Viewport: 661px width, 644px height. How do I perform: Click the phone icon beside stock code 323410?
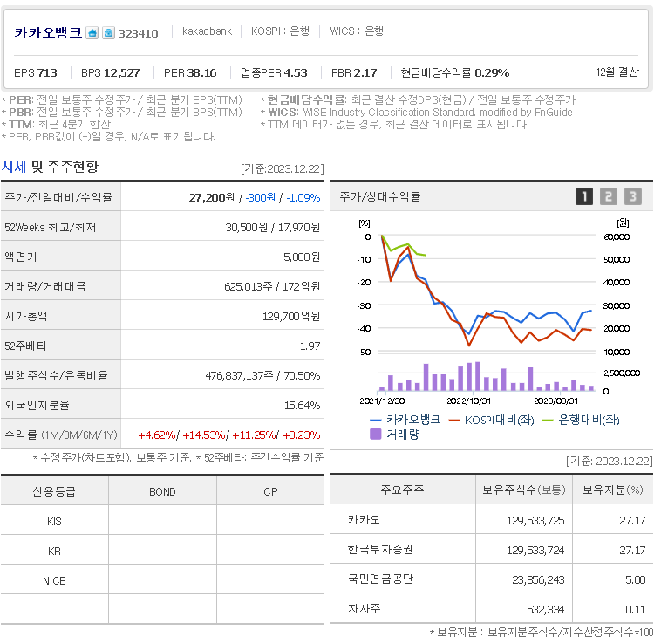tap(108, 33)
